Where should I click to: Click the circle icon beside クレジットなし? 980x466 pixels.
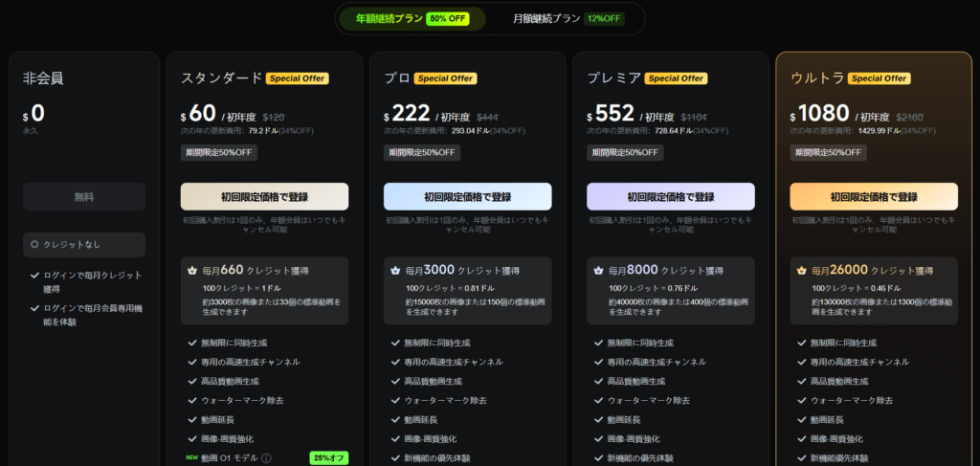tap(34, 245)
